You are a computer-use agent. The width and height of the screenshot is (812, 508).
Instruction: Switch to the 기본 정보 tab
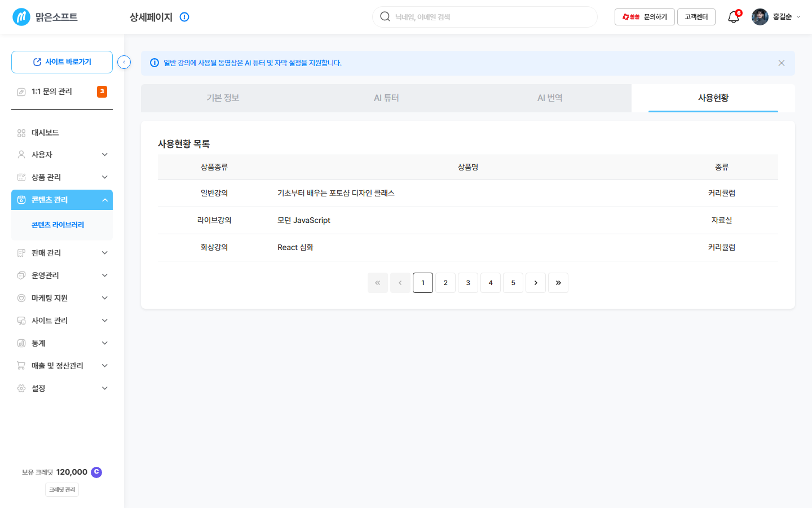click(x=223, y=98)
